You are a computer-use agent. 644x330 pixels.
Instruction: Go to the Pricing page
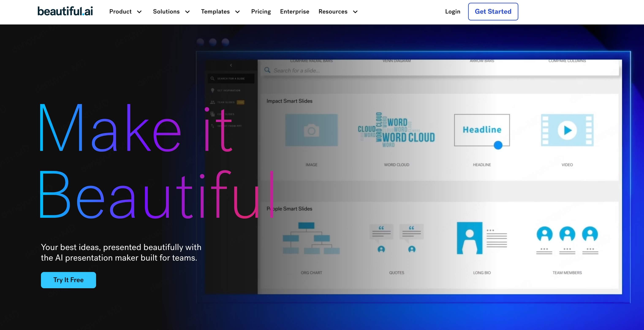pyautogui.click(x=261, y=11)
